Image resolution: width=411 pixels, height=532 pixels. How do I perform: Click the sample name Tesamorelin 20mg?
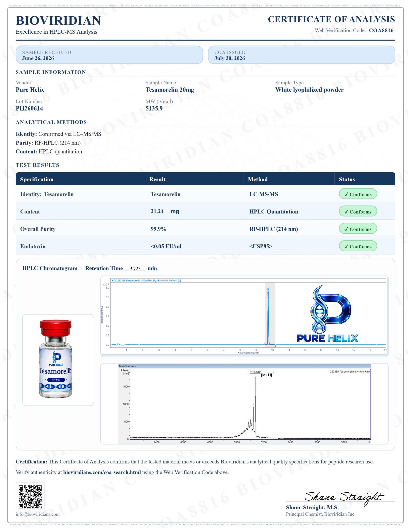tap(170, 90)
